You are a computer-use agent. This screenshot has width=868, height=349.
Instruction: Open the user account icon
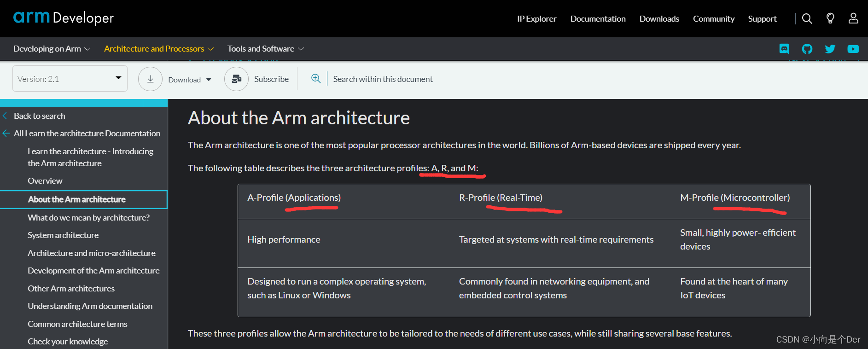pos(853,18)
